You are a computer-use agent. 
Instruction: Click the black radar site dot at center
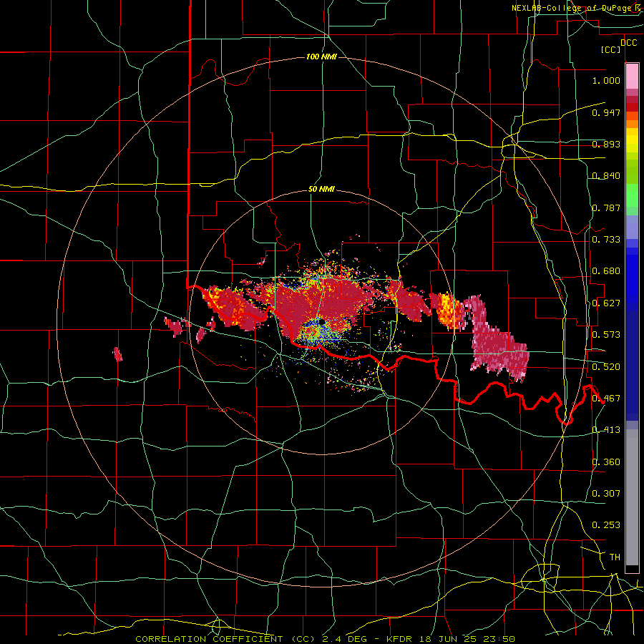pos(323,321)
